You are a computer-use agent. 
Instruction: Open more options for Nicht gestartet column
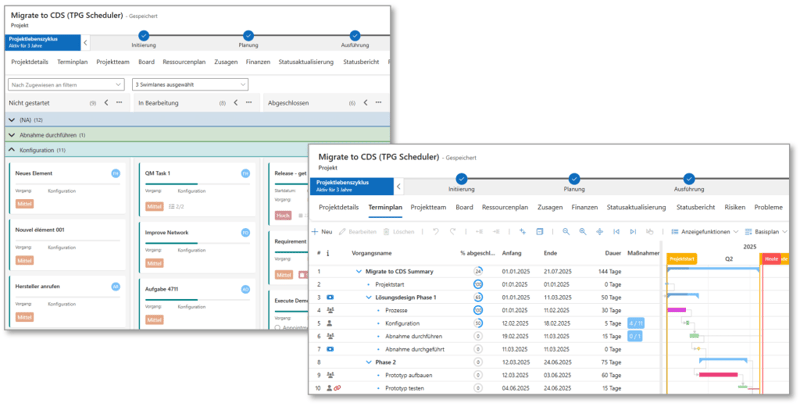[x=119, y=102]
